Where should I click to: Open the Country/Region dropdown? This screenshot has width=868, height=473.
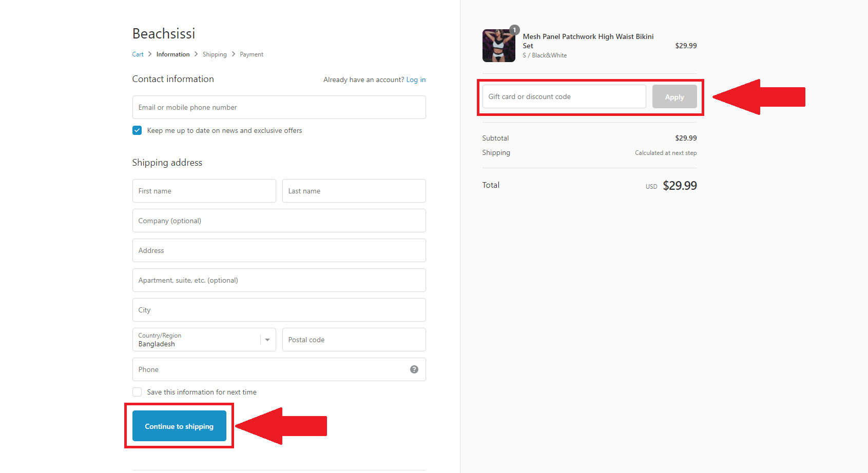coord(204,340)
